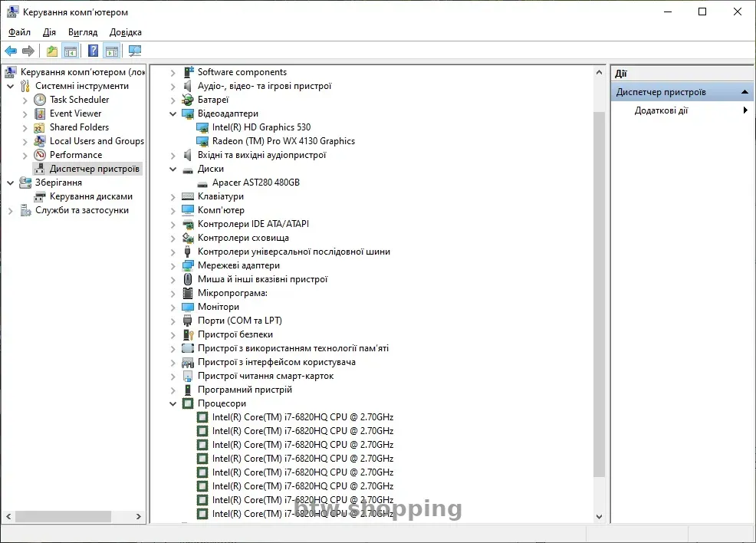This screenshot has width=756, height=543.
Task: Open Help via blue question mark icon
Action: click(93, 51)
